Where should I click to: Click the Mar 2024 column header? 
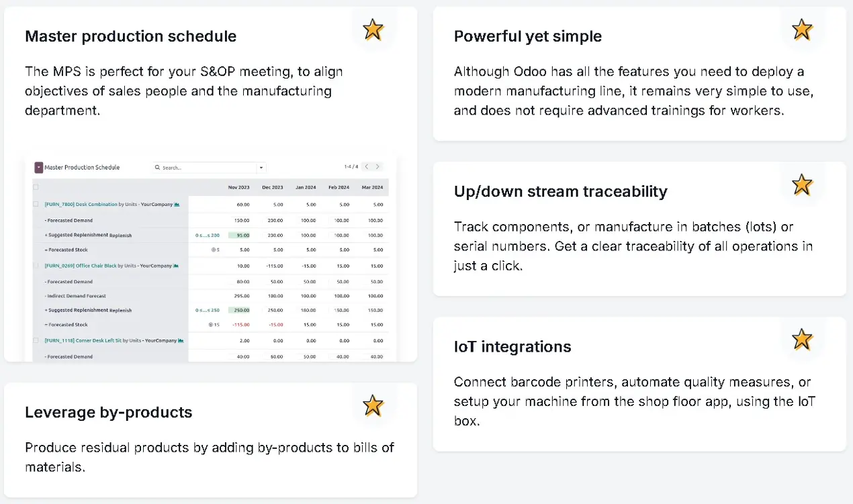click(372, 187)
